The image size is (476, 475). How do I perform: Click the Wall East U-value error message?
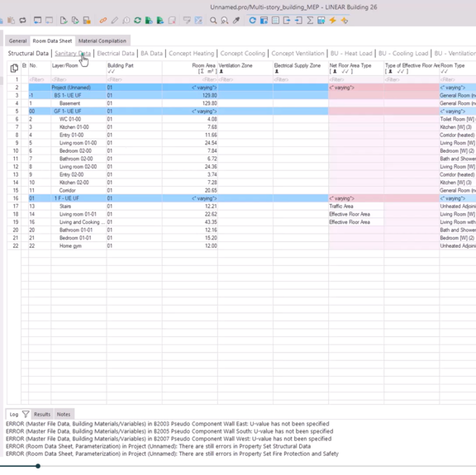pyautogui.click(x=167, y=424)
